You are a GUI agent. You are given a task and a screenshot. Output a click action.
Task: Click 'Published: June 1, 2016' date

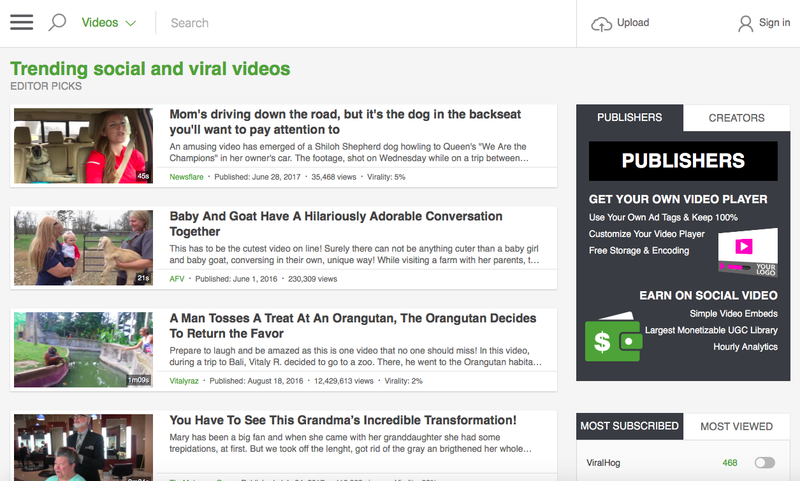click(x=236, y=279)
